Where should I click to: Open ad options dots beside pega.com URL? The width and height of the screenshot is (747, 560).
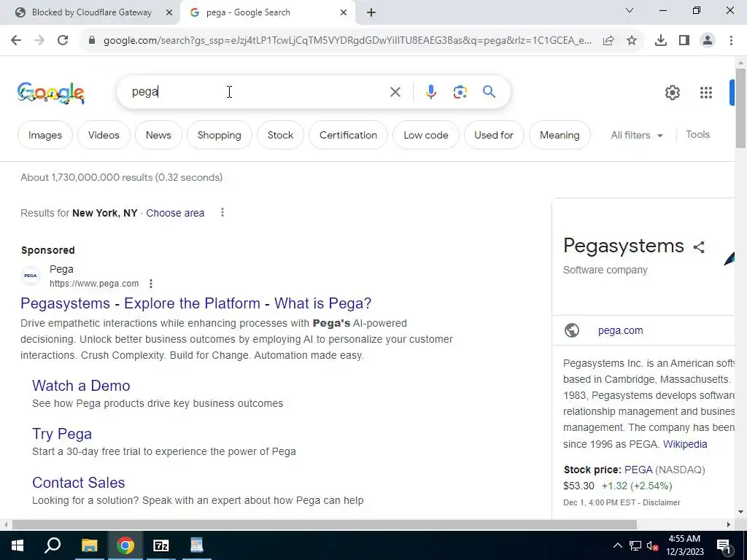pos(150,284)
